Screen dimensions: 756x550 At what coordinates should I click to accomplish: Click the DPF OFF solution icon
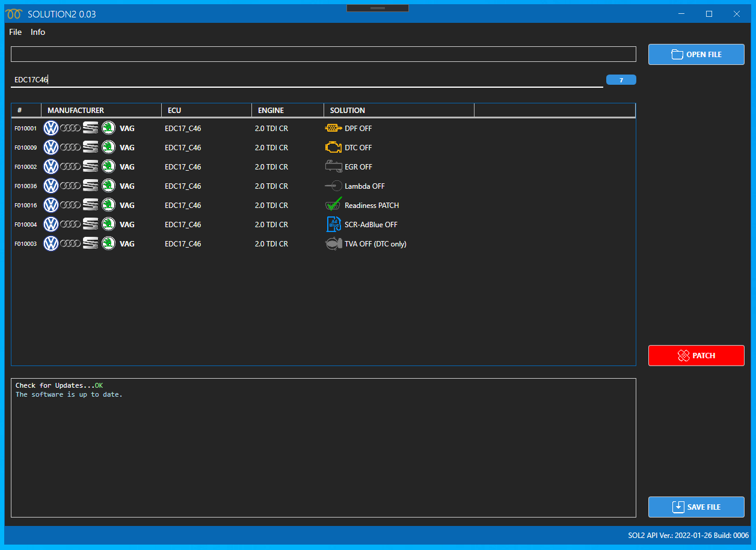(333, 128)
